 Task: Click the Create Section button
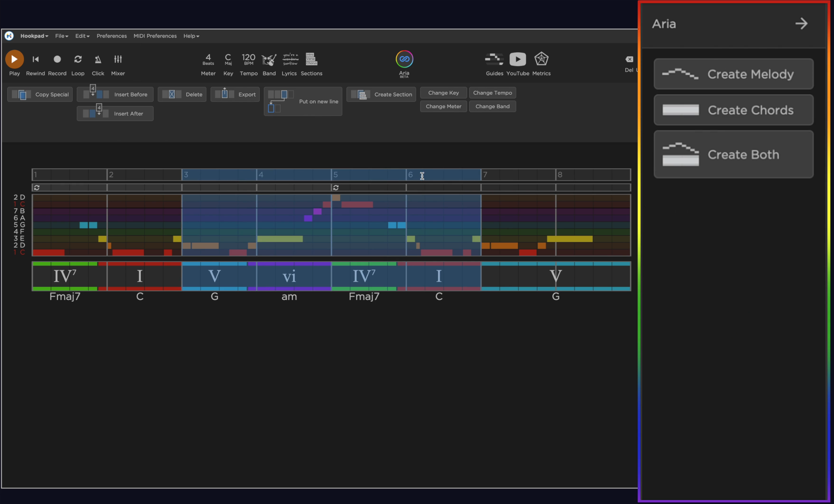click(x=381, y=94)
